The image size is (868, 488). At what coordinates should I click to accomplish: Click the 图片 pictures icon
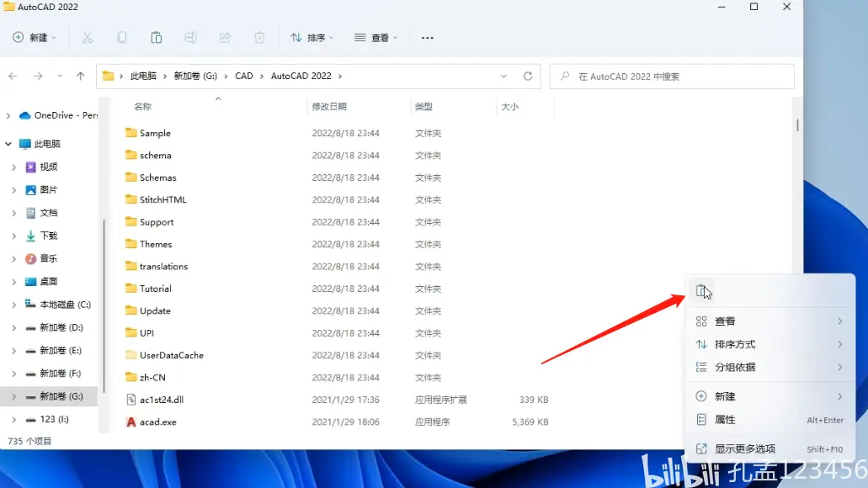pyautogui.click(x=31, y=190)
